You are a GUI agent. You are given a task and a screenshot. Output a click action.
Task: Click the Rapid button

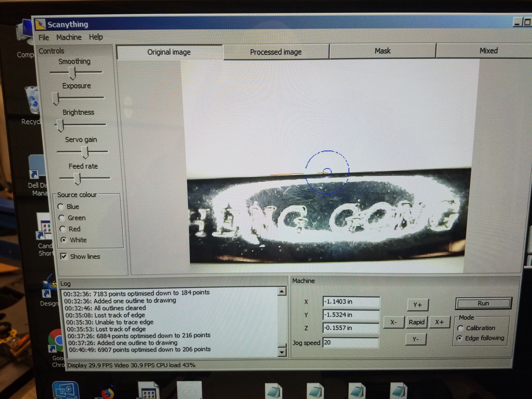click(x=416, y=322)
